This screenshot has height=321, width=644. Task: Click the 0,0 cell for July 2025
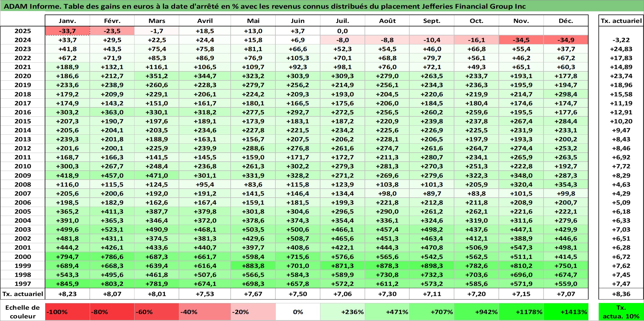342,31
